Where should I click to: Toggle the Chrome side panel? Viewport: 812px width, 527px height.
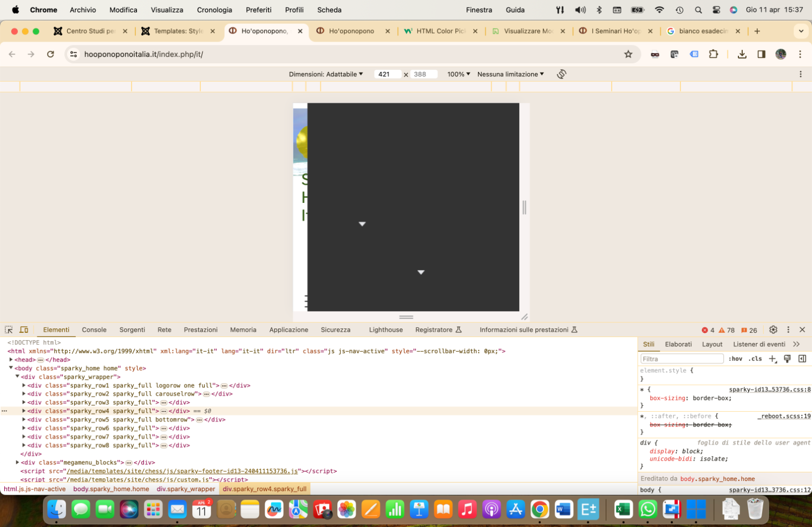(761, 54)
